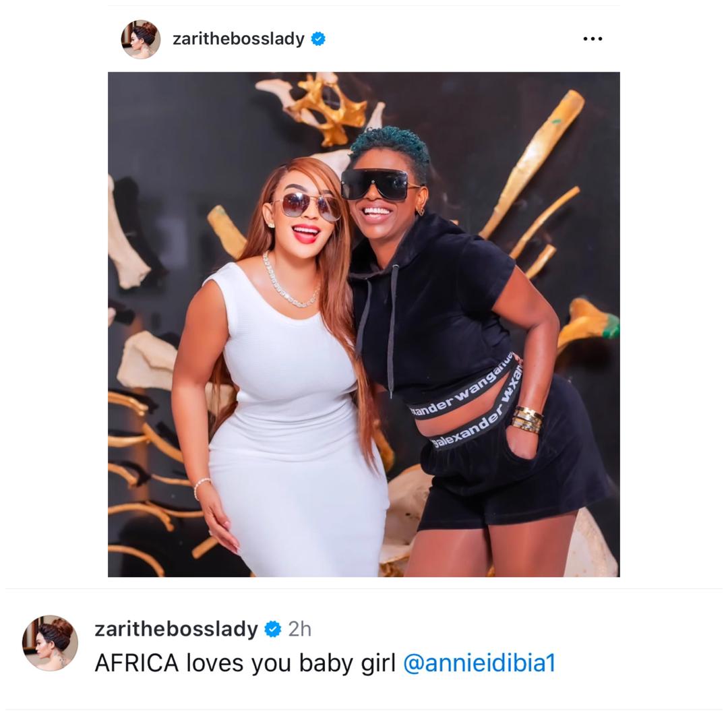Click the verified badge in post header
The width and height of the screenshot is (728, 728).
(318, 39)
